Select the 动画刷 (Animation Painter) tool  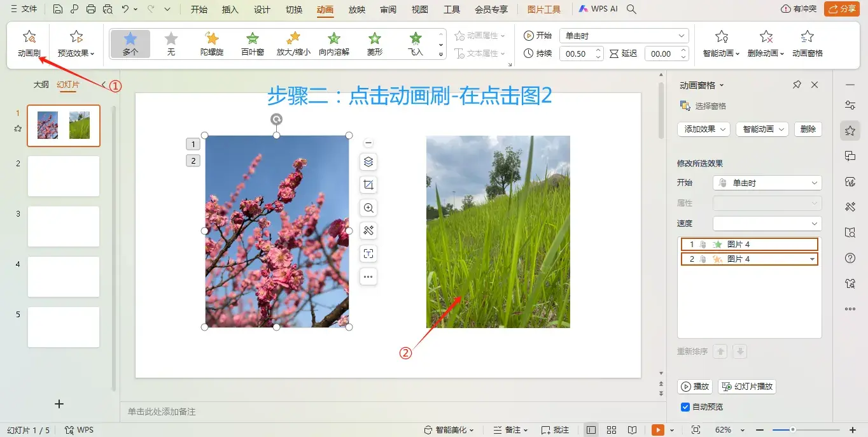[x=29, y=43]
